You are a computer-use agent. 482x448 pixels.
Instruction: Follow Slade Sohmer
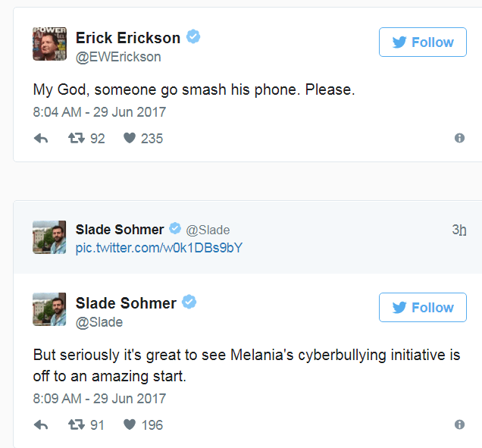coord(423,308)
